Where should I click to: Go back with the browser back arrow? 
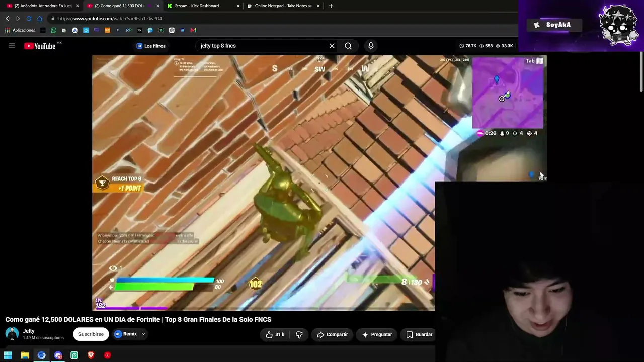(7, 19)
